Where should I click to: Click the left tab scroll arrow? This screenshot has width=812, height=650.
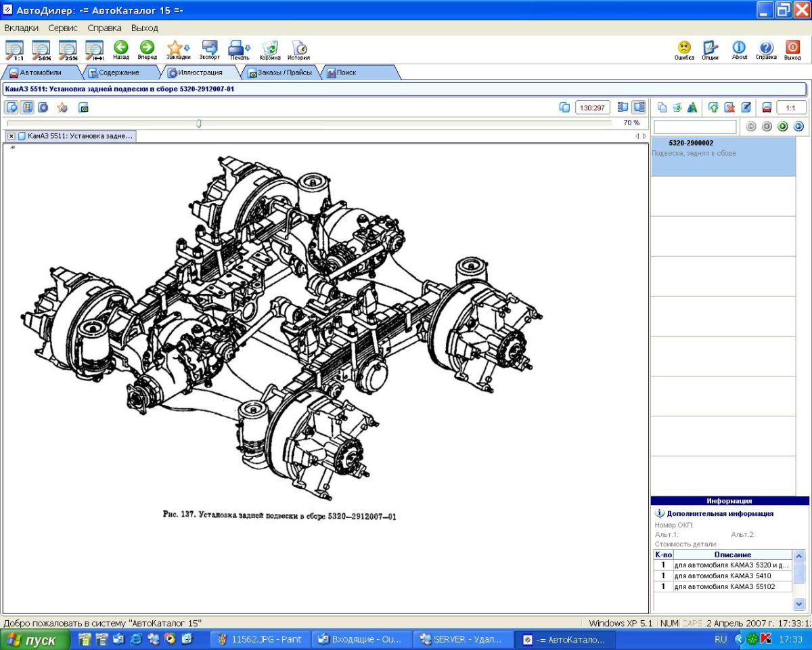tap(637, 136)
